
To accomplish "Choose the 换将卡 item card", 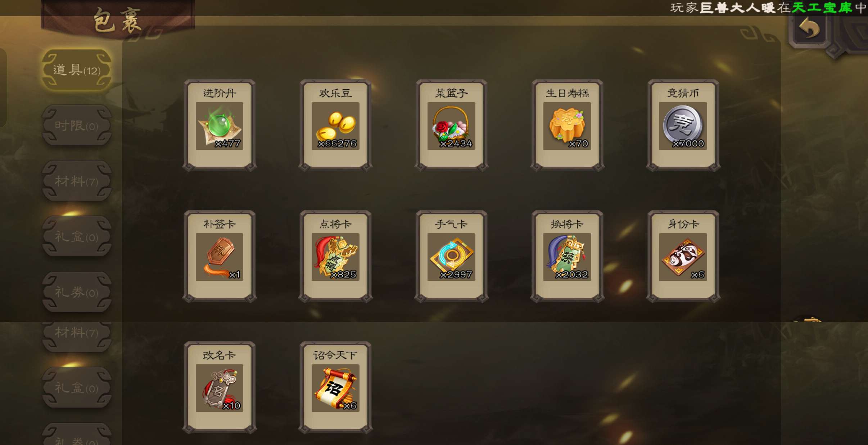I will tap(567, 256).
